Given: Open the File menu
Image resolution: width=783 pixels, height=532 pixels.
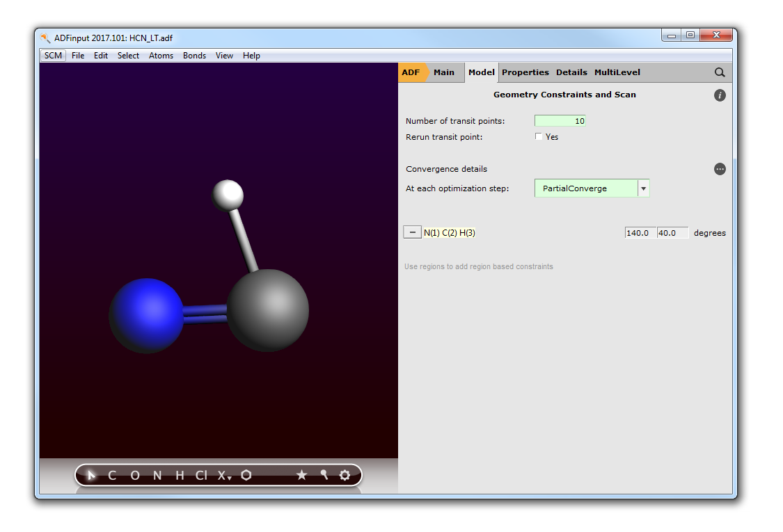Looking at the screenshot, I should coord(78,56).
